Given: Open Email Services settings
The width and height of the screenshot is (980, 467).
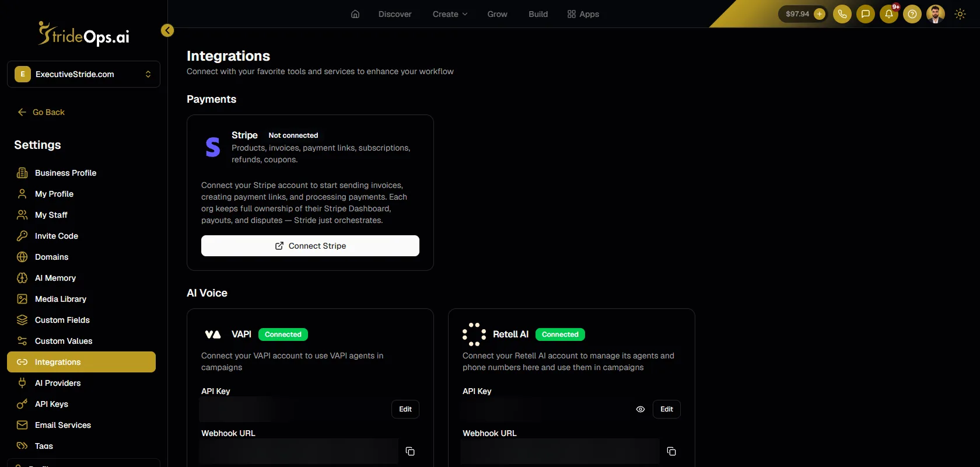Looking at the screenshot, I should [x=81, y=425].
